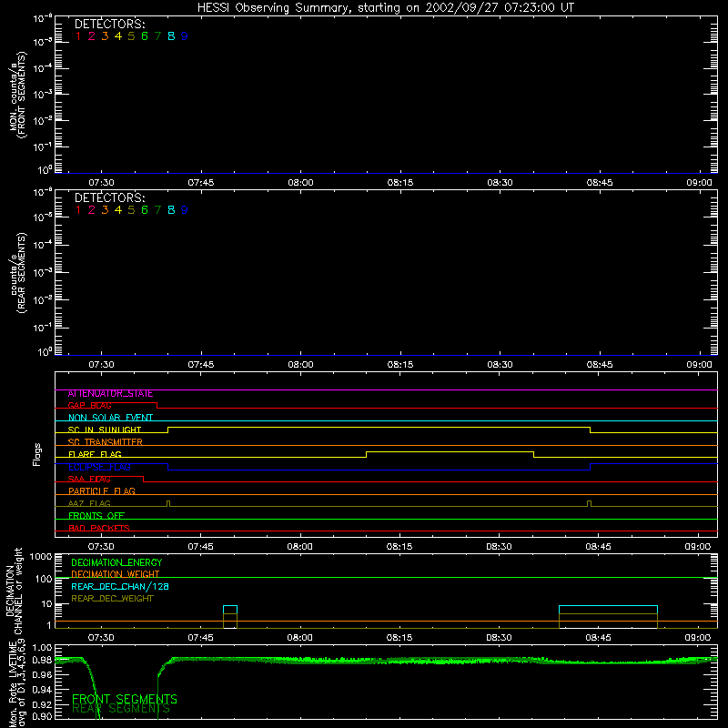Click the 1000 y-axis value on decimation panel
This screenshot has width=728, height=728.
41,557
